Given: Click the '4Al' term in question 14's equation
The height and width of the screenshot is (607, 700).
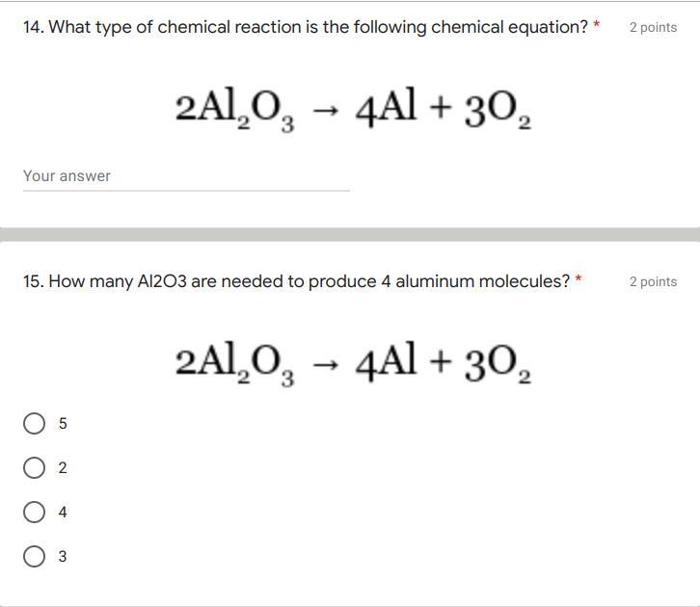Looking at the screenshot, I should click(385, 109).
